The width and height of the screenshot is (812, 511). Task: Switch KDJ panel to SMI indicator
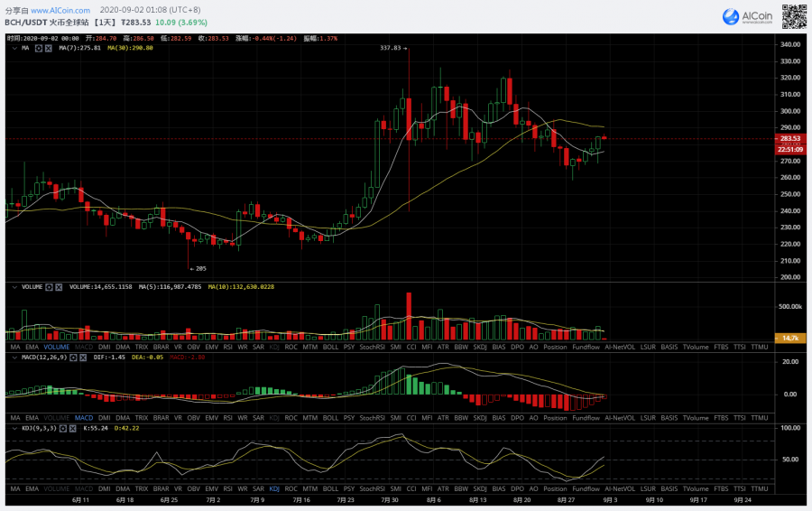click(396, 488)
